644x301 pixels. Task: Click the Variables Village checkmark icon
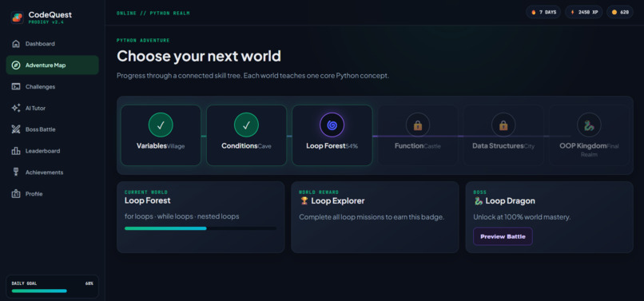pos(161,125)
